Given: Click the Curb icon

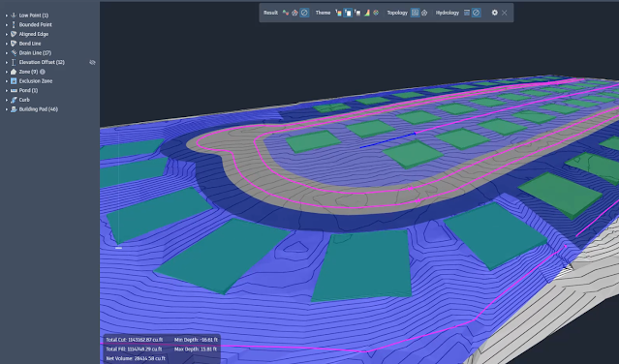Looking at the screenshot, I should (14, 100).
